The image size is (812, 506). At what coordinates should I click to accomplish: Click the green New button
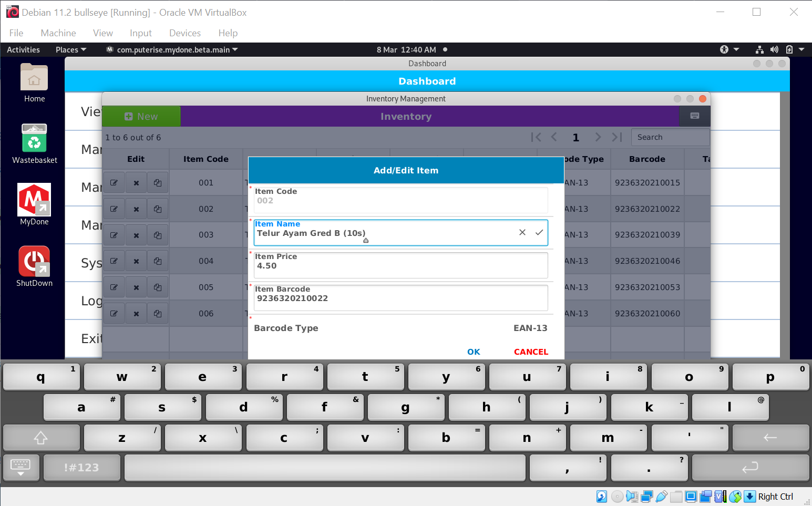[141, 116]
